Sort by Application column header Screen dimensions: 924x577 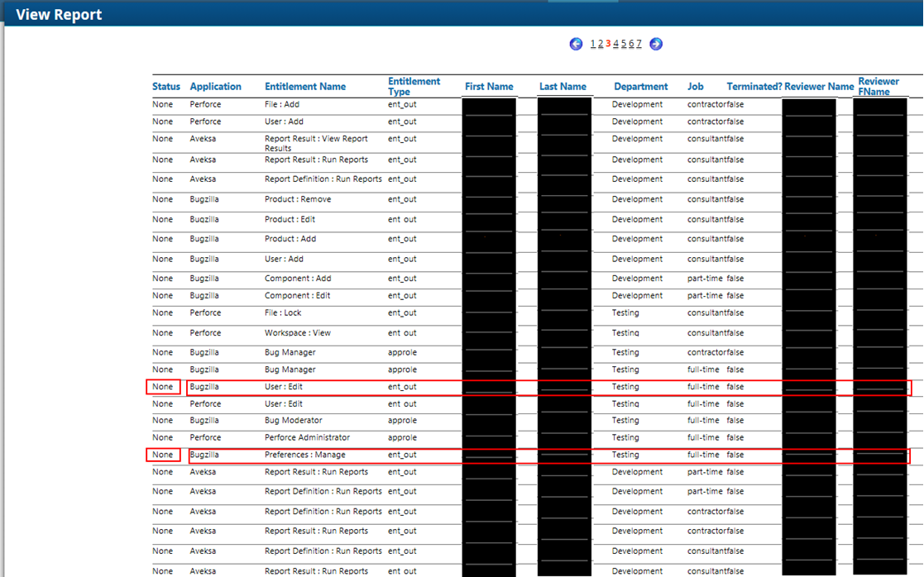pyautogui.click(x=215, y=87)
